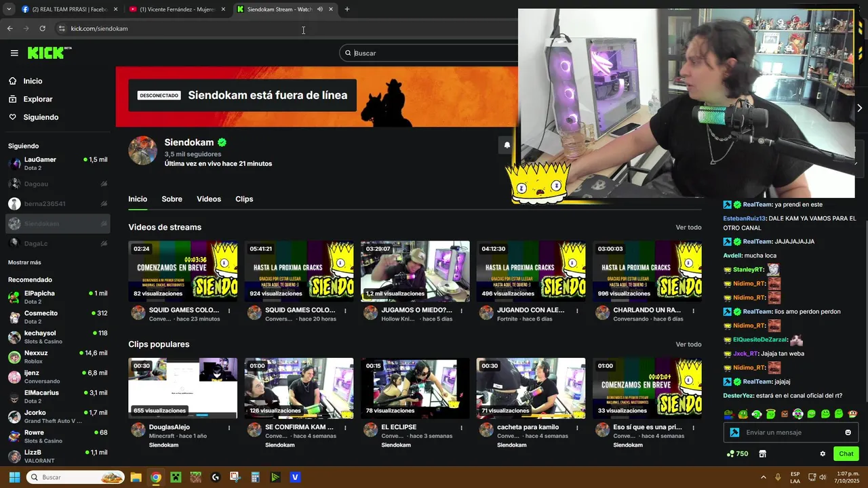Click the moderator hammer badge in message box
The width and height of the screenshot is (868, 488).
click(734, 432)
